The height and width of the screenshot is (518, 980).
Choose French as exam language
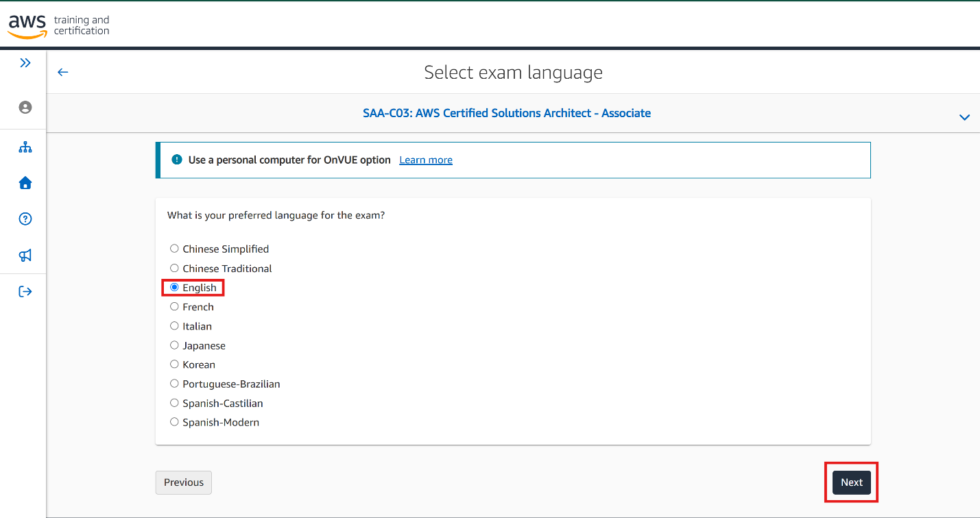[x=174, y=306]
